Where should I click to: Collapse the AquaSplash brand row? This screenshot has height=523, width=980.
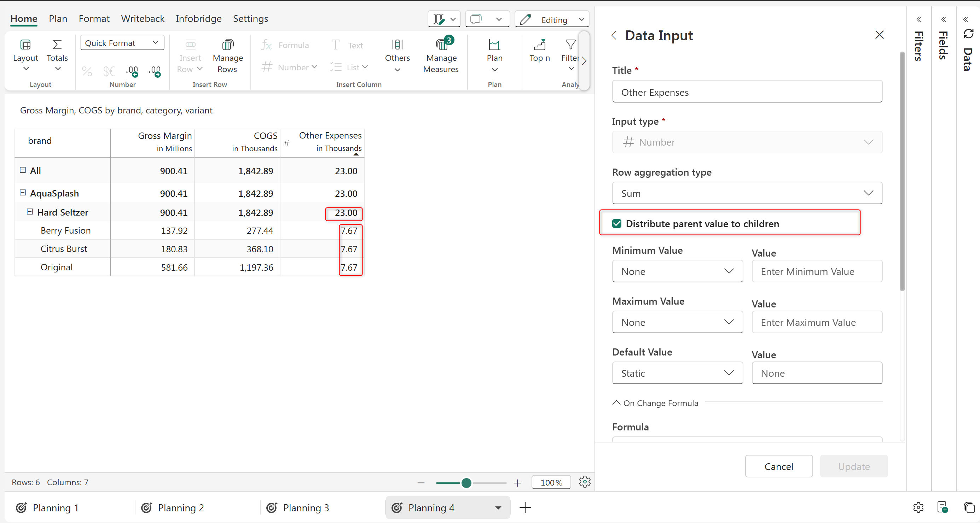(x=23, y=193)
